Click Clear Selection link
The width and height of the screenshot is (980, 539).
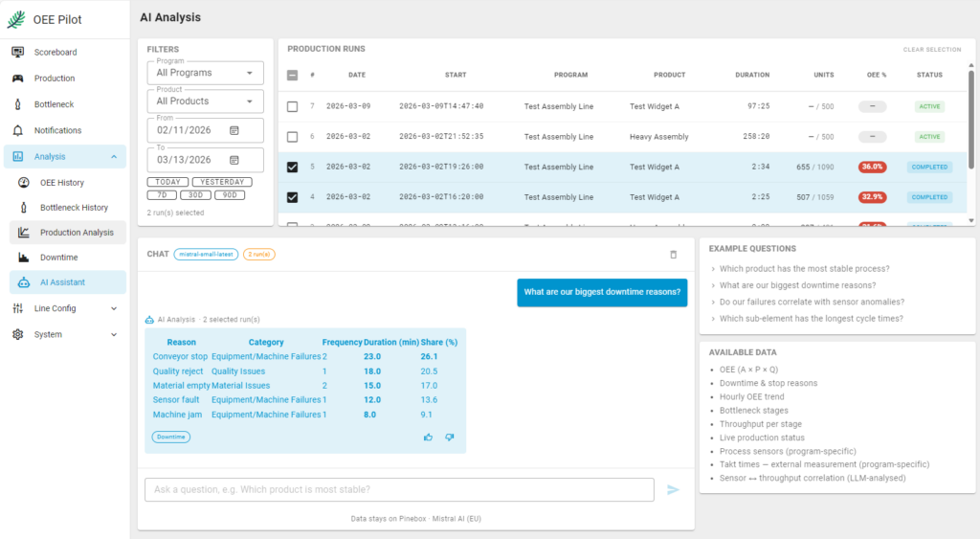click(931, 50)
